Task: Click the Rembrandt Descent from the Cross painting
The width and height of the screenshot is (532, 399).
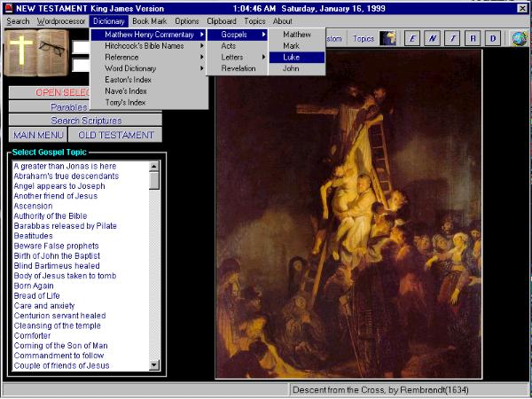Action: click(348, 215)
